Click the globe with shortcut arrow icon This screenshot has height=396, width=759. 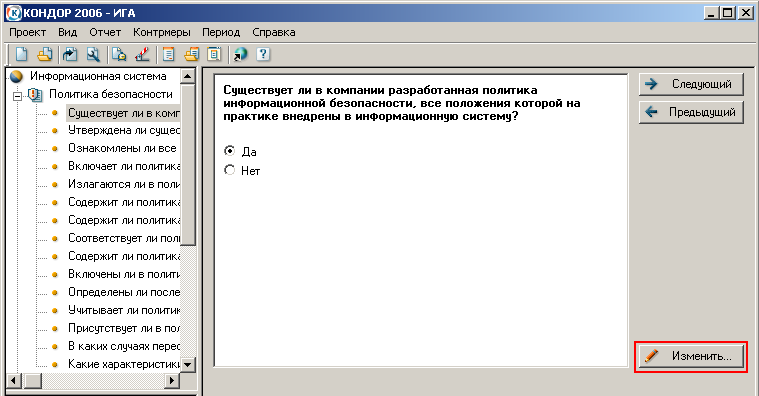pyautogui.click(x=240, y=54)
